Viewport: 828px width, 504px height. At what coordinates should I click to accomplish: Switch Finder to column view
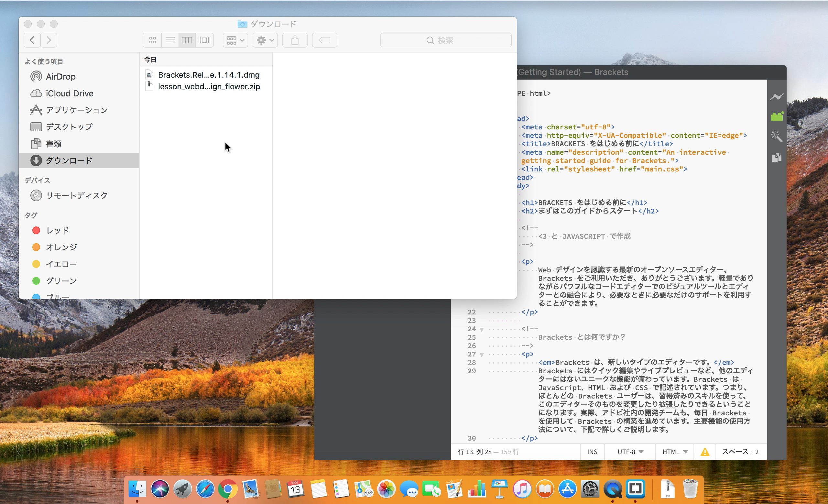tap(187, 40)
